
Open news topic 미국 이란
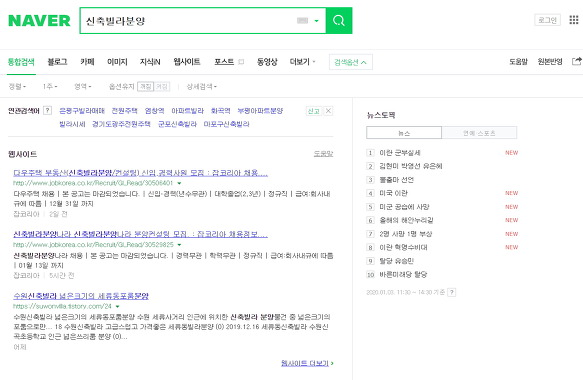pyautogui.click(x=393, y=193)
